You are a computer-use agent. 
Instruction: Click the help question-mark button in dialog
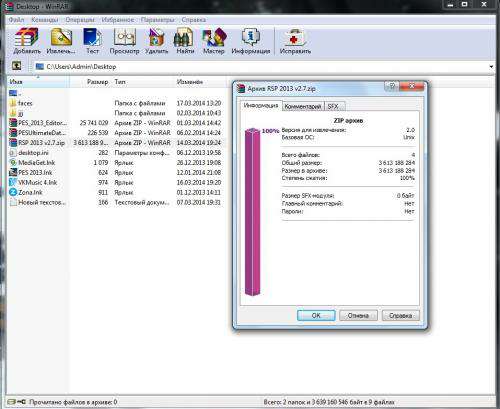(x=392, y=86)
